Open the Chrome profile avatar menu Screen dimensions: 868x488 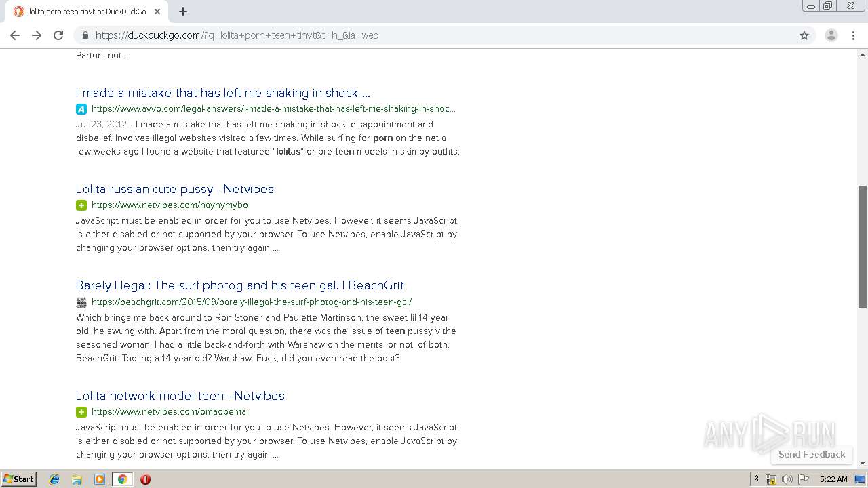(x=831, y=35)
